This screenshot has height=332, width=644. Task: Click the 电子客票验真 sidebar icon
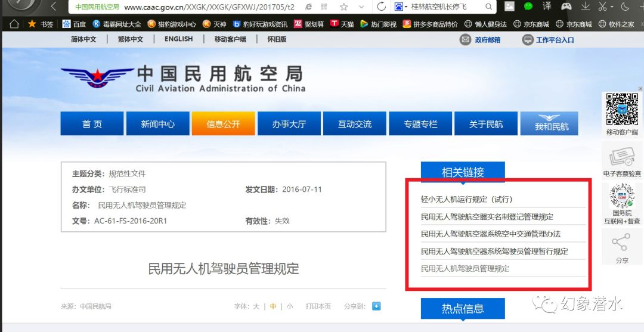pos(621,158)
